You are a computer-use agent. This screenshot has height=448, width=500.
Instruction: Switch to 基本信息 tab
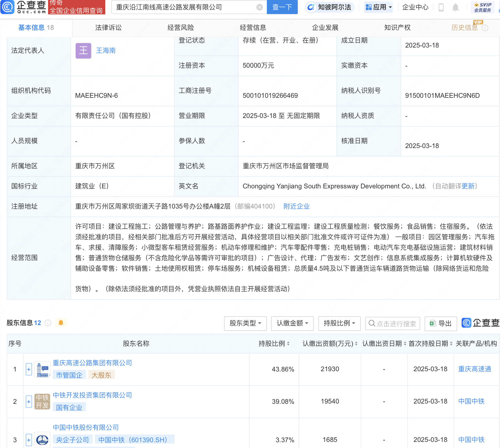click(x=36, y=28)
